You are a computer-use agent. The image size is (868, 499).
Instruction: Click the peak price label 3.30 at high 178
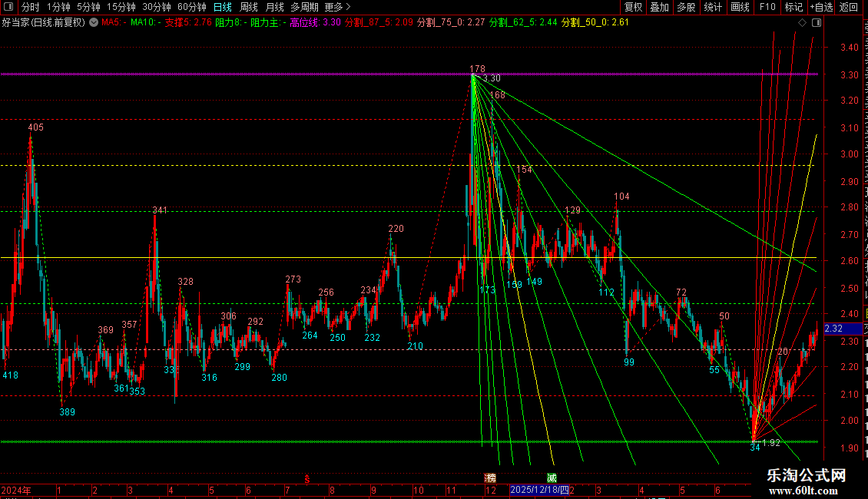pos(492,78)
